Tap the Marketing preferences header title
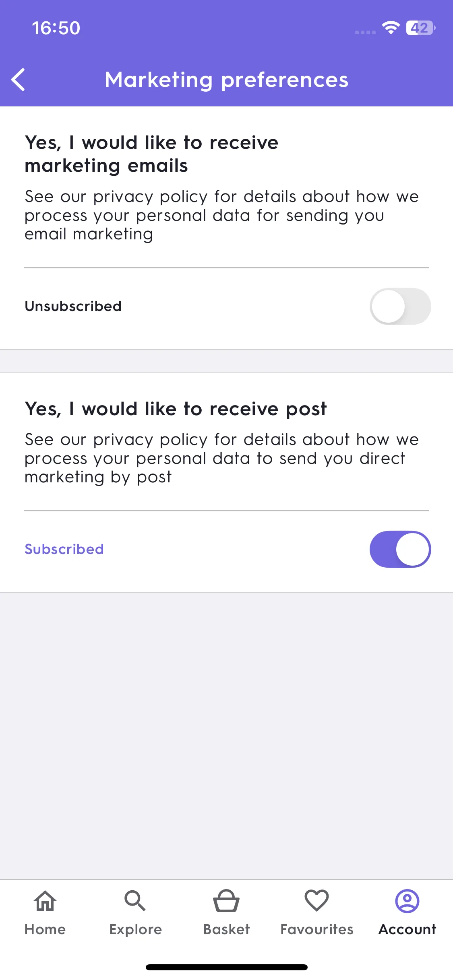Image resolution: width=453 pixels, height=980 pixels. [x=227, y=80]
